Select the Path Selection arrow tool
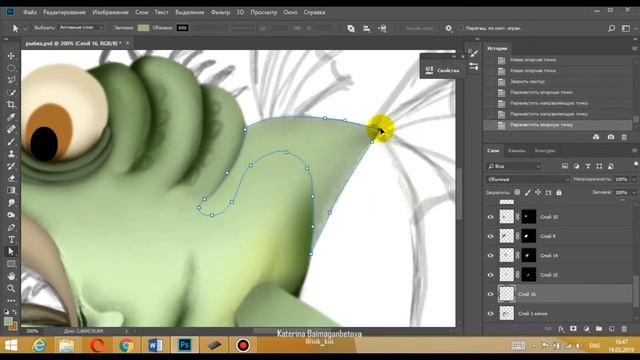 pos(11,251)
